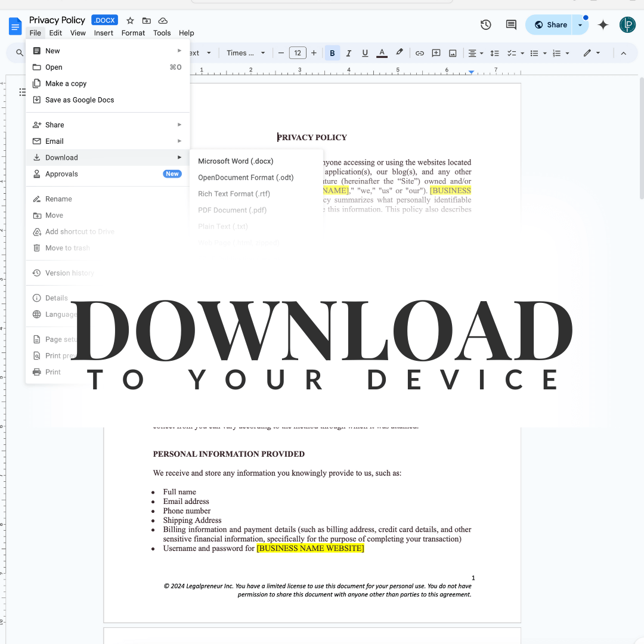Click the Gemini sparkle icon
The image size is (644, 644).
click(x=602, y=24)
